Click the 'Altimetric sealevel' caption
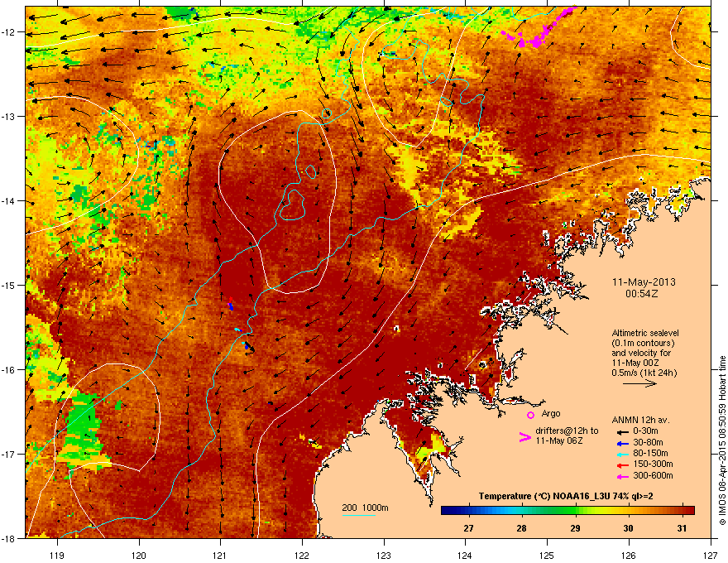Viewport: 728px width, 563px height. pyautogui.click(x=645, y=333)
